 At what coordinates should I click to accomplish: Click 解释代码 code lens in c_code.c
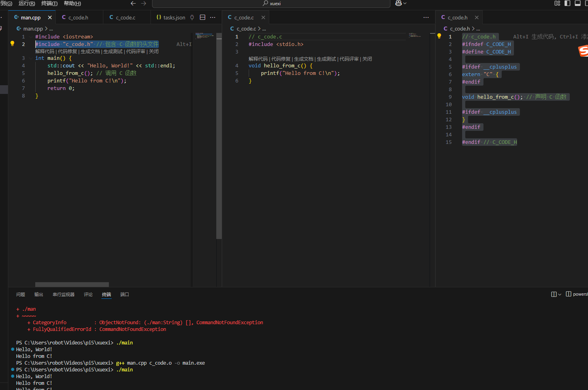(x=258, y=59)
